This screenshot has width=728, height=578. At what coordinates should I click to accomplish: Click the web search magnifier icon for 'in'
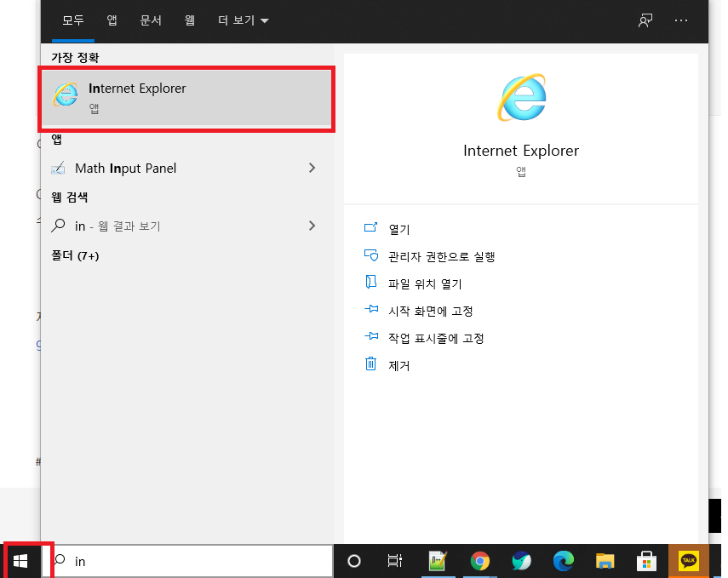58,226
